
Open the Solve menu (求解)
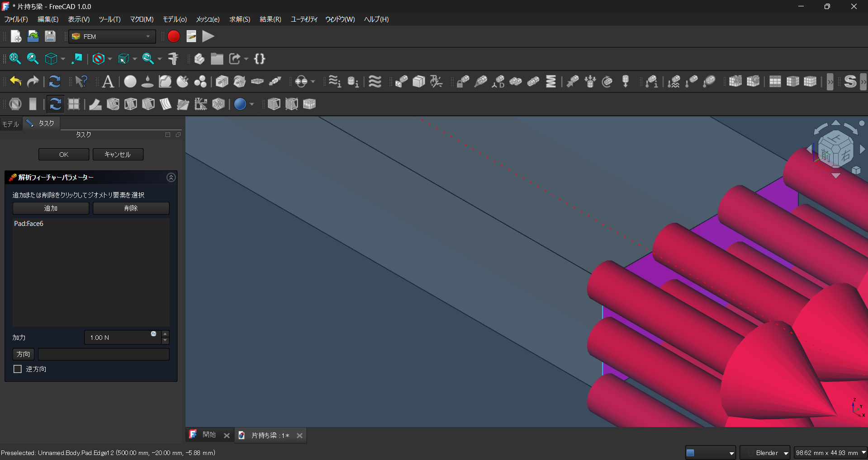click(x=240, y=19)
